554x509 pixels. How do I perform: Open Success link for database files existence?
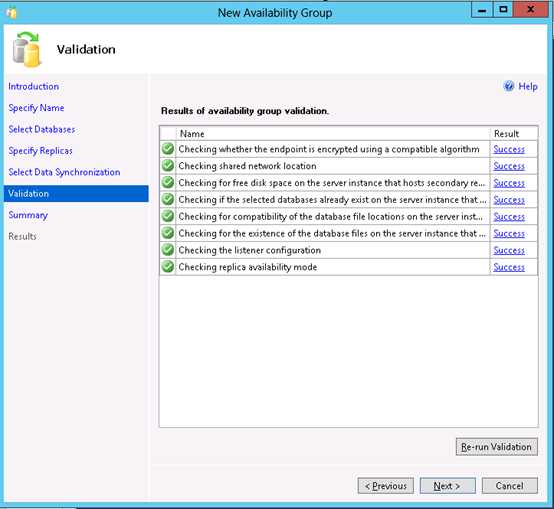point(509,233)
